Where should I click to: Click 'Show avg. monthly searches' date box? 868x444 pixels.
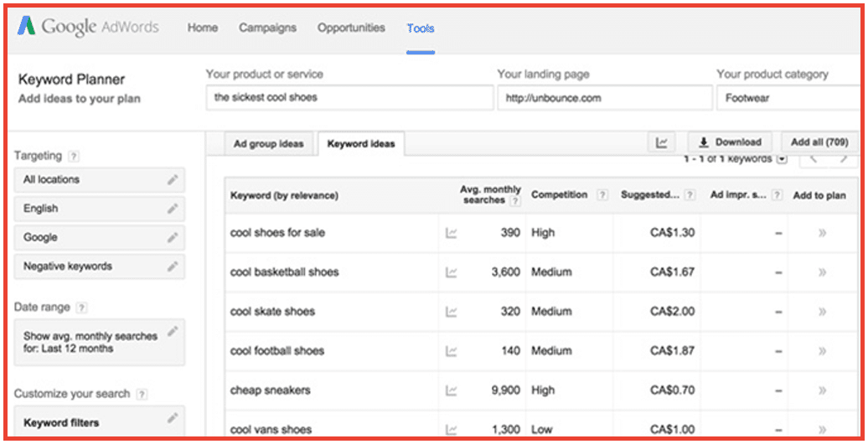tap(100, 342)
